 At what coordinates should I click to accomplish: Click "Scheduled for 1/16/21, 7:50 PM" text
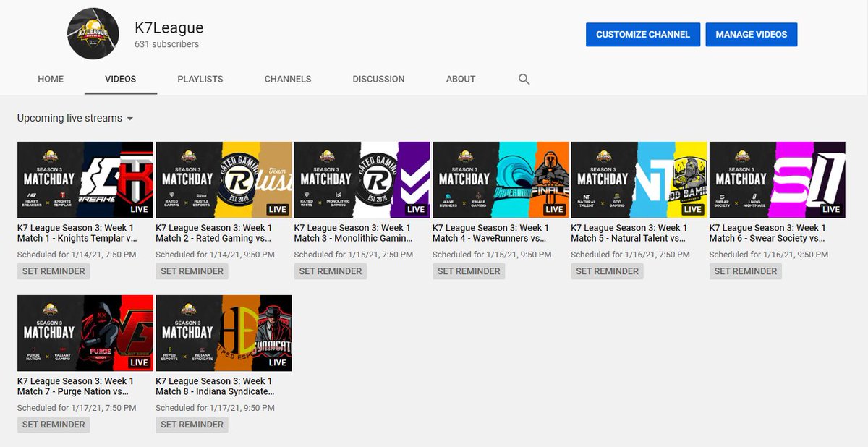(x=630, y=255)
